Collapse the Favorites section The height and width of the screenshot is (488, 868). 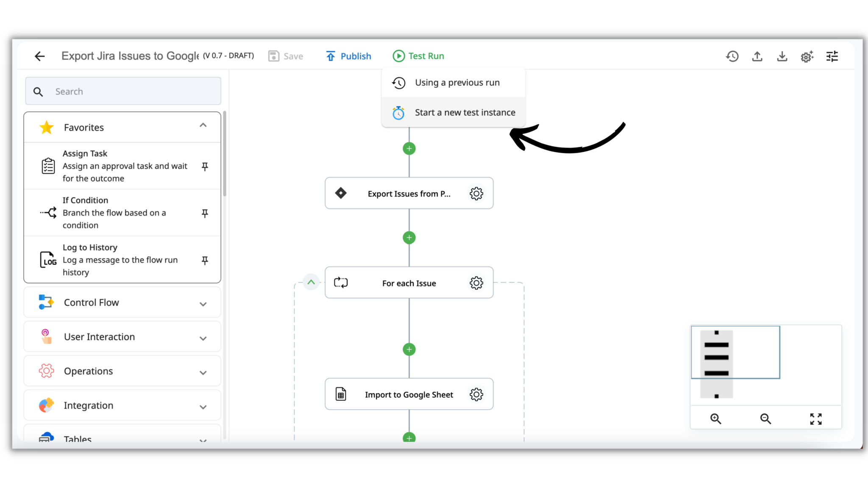tap(203, 125)
